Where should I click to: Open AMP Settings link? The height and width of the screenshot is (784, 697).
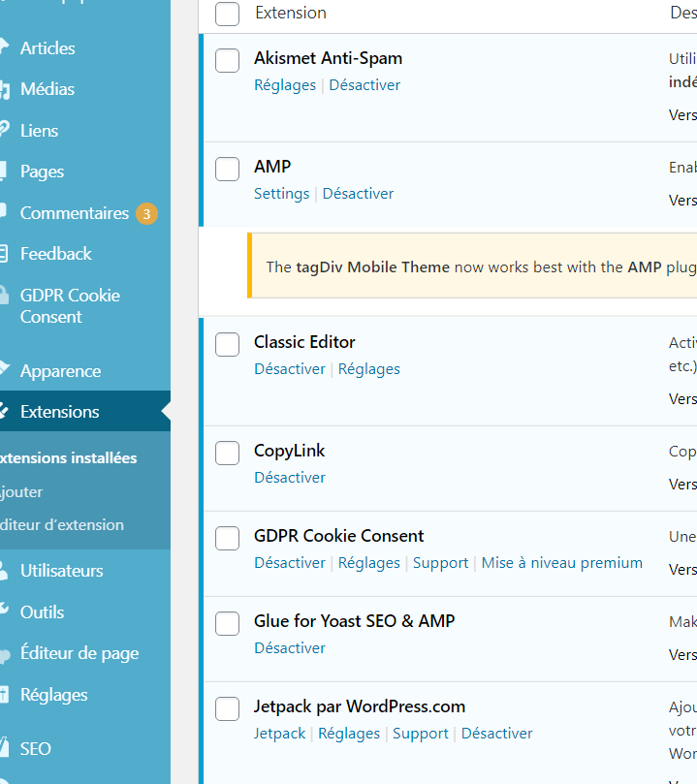[x=281, y=194]
